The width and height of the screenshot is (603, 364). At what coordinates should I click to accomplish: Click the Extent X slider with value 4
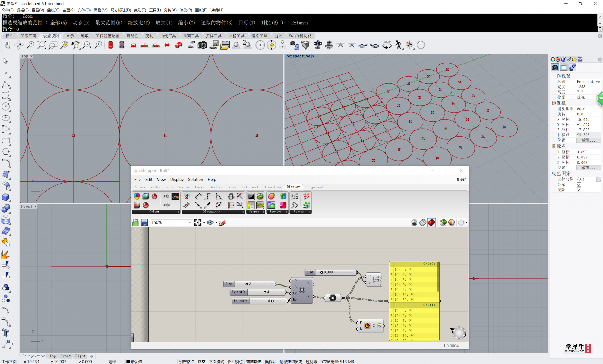click(257, 292)
